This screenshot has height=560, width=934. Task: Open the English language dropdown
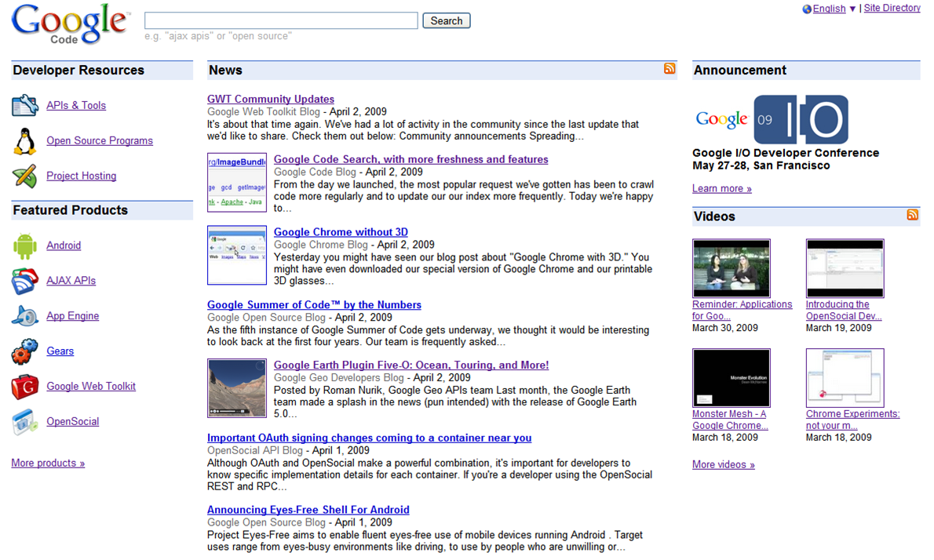pyautogui.click(x=834, y=9)
